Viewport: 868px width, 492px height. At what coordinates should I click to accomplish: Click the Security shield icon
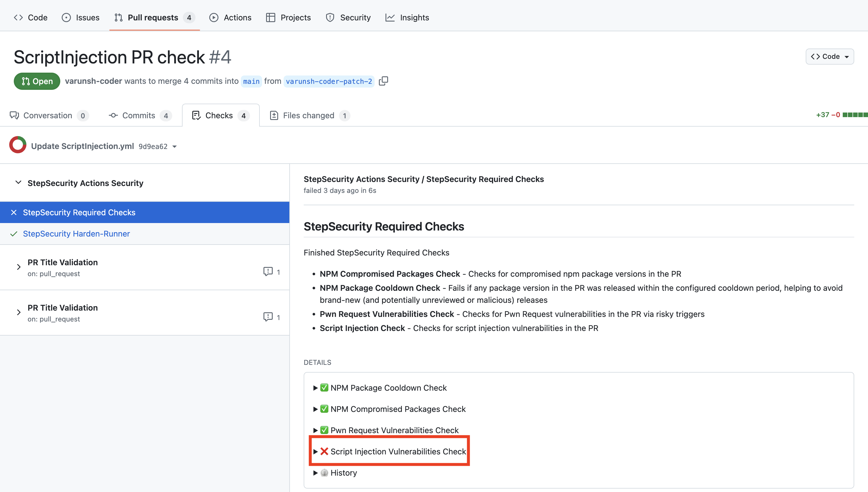point(330,18)
